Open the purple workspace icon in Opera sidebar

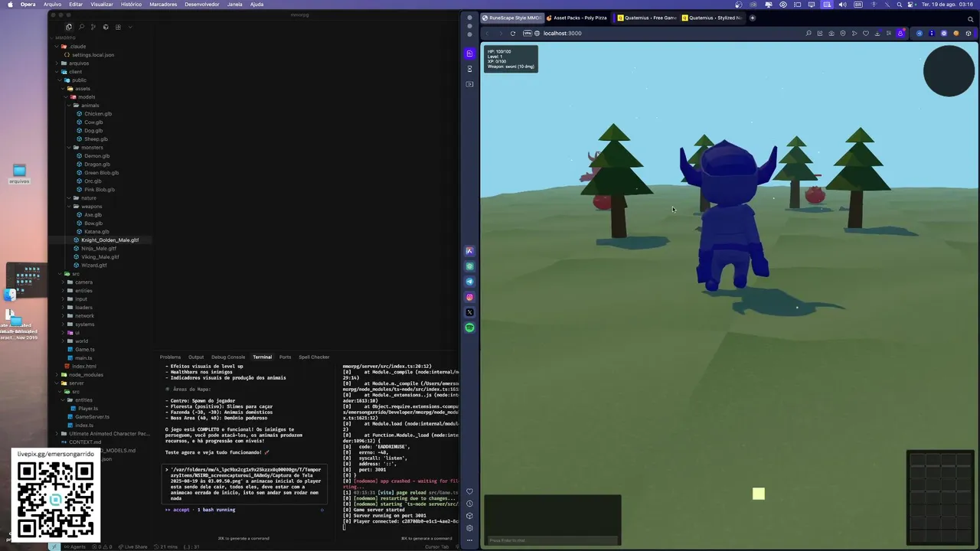coord(469,54)
